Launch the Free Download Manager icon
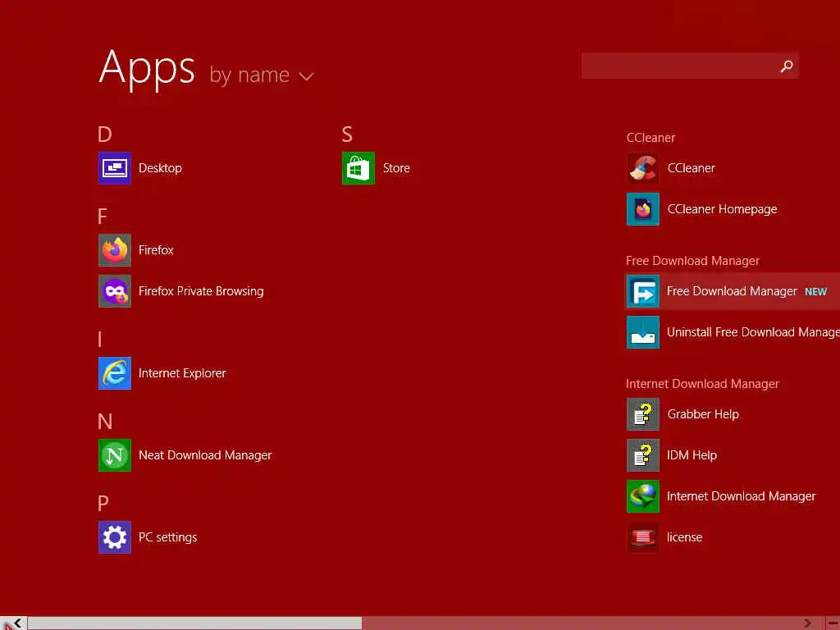 tap(643, 291)
